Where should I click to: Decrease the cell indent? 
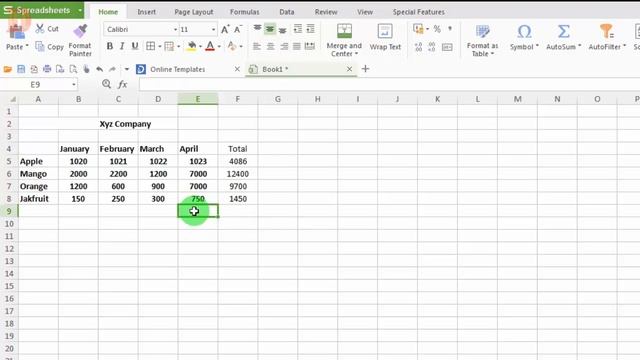(298, 29)
